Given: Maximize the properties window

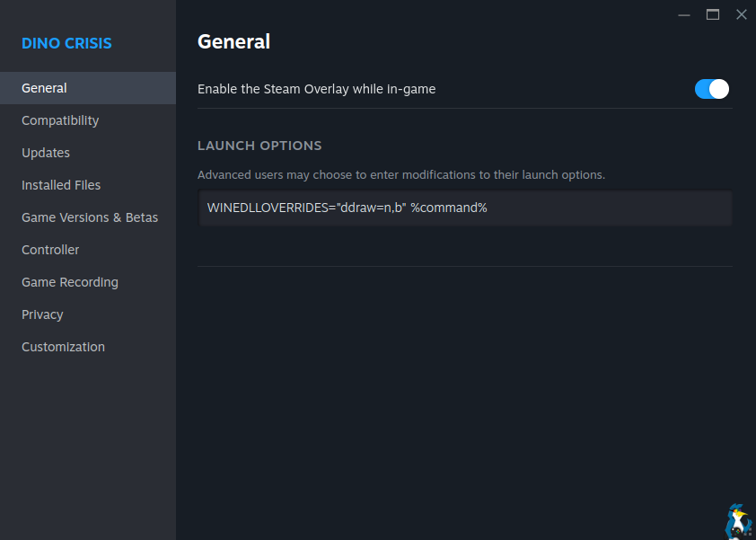Looking at the screenshot, I should pos(713,14).
